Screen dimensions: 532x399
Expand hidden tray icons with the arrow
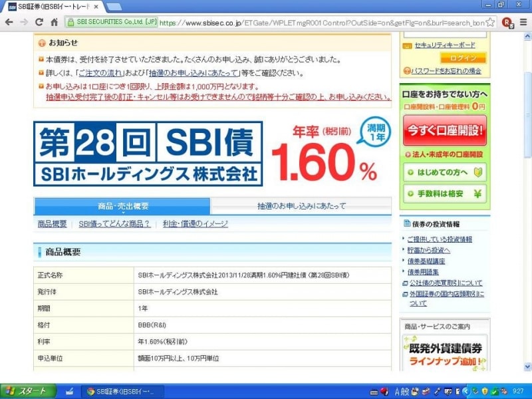(x=466, y=392)
